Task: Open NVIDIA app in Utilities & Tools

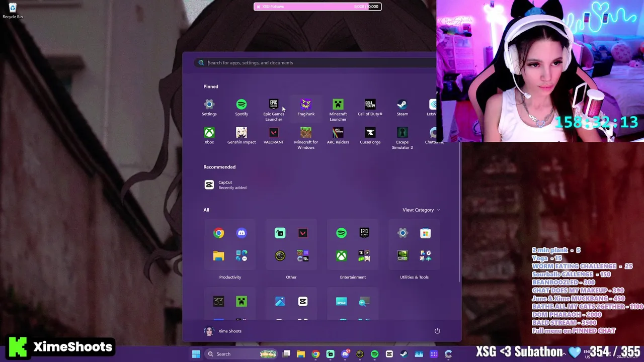Action: point(403,256)
